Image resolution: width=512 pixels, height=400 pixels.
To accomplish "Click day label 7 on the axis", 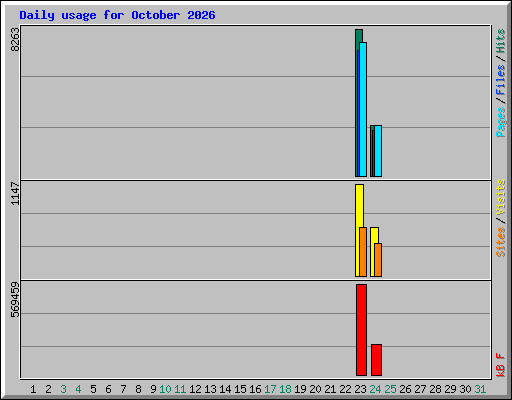I will (x=123, y=389).
